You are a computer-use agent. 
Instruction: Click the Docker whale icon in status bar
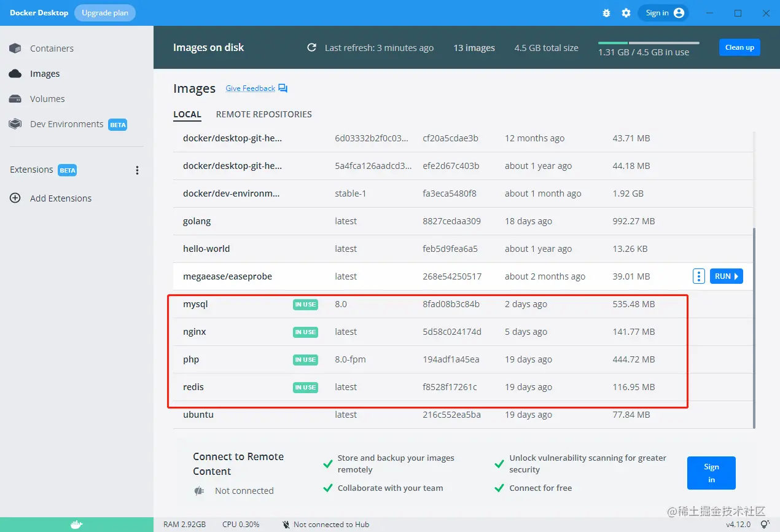point(76,525)
